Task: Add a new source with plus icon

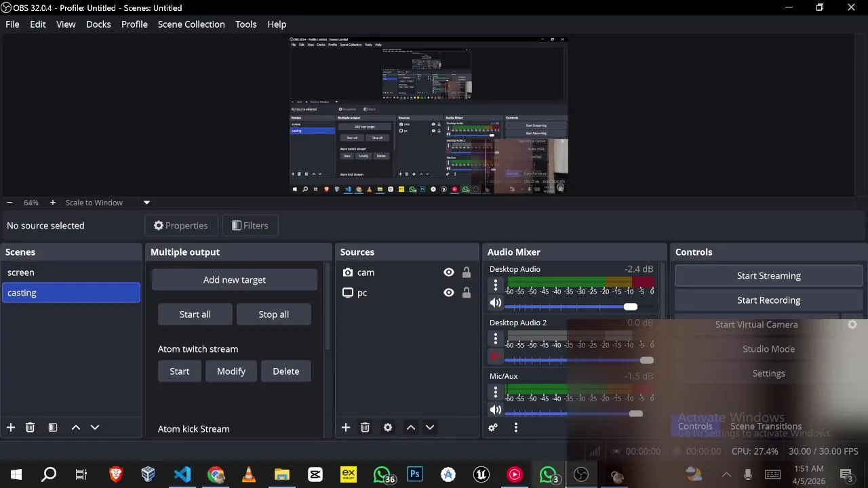Action: point(346,428)
